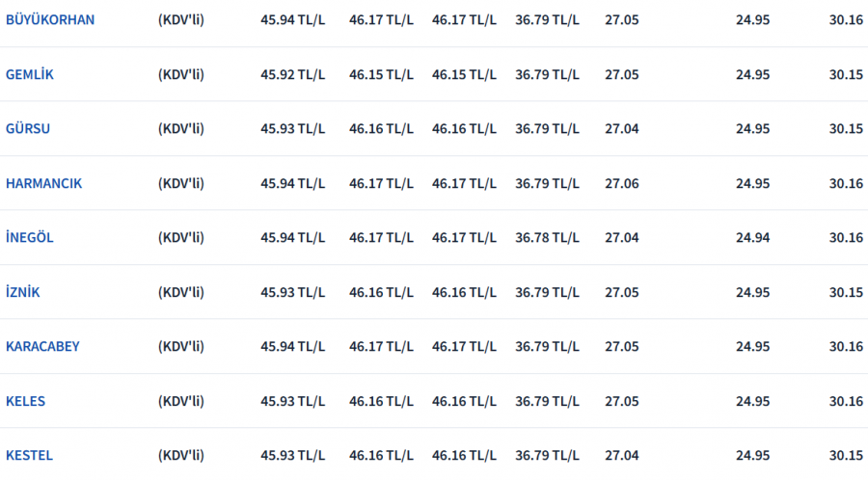Open the GEMLİK district link
This screenshot has width=868, height=480.
pos(29,74)
